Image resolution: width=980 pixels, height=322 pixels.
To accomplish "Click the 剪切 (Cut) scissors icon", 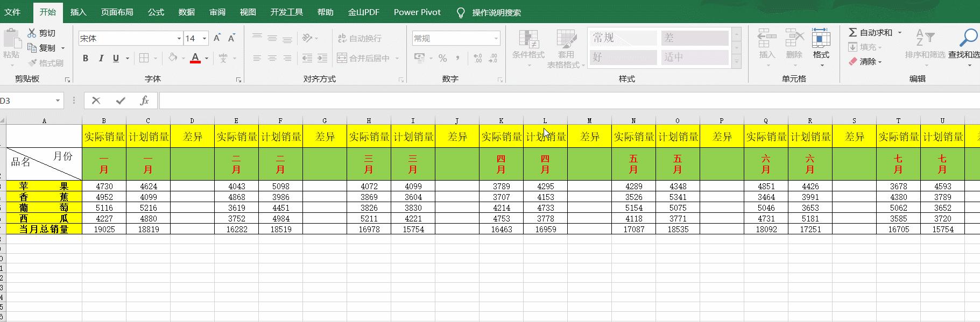I will point(32,33).
